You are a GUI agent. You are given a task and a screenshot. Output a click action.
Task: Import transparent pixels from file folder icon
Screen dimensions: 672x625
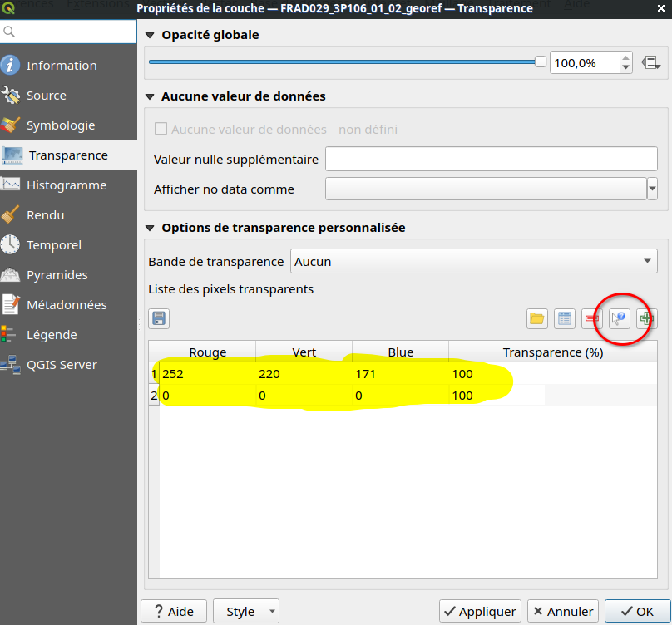(537, 318)
